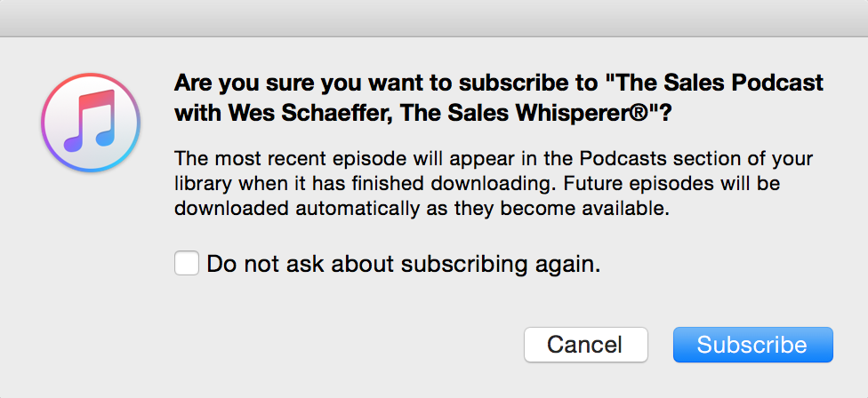Click the iTunes music note icon
Screen dimensions: 868x398
point(89,123)
